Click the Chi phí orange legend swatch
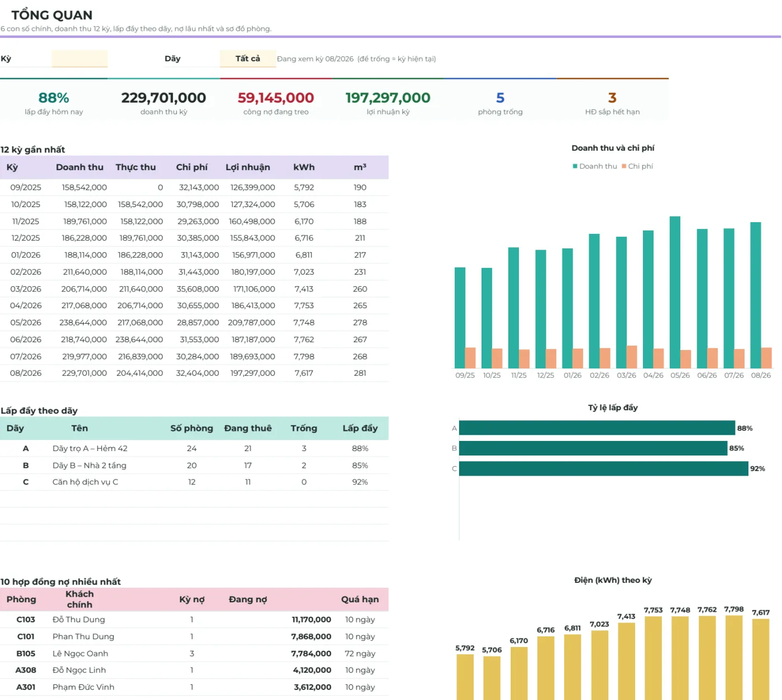The image size is (782, 700). pos(624,166)
